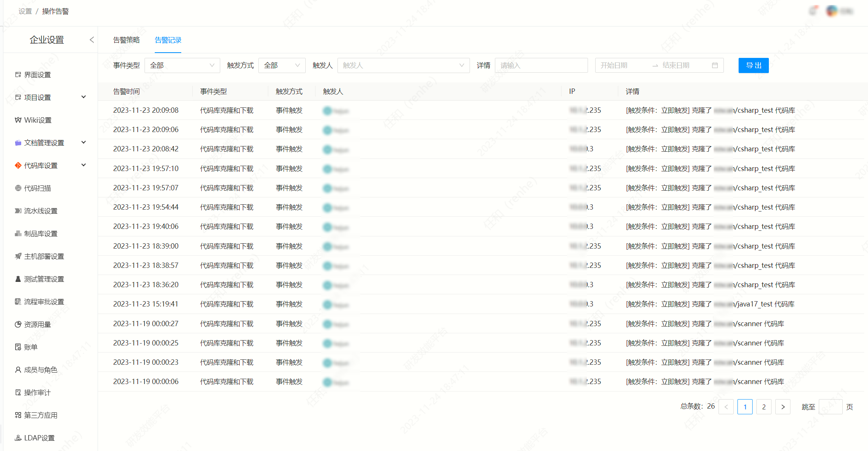This screenshot has height=451, width=868.
Task: Collapse the 企业设置 sidebar panel
Action: (x=92, y=40)
